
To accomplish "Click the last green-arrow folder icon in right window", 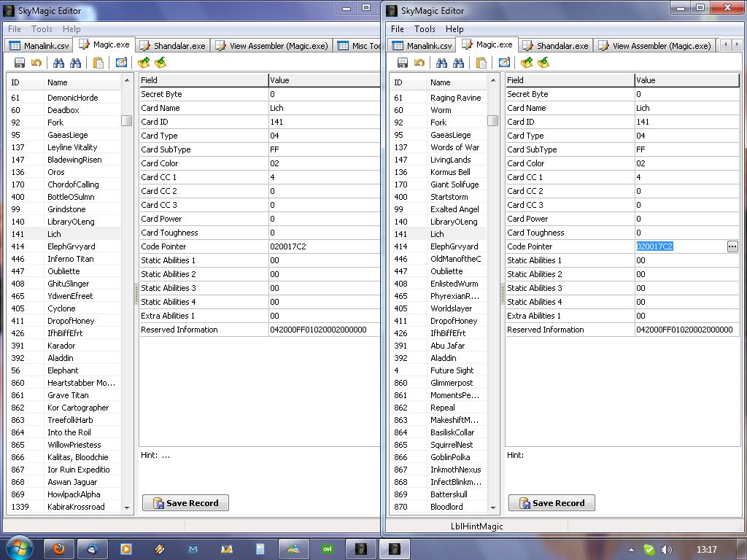I will pos(543,63).
